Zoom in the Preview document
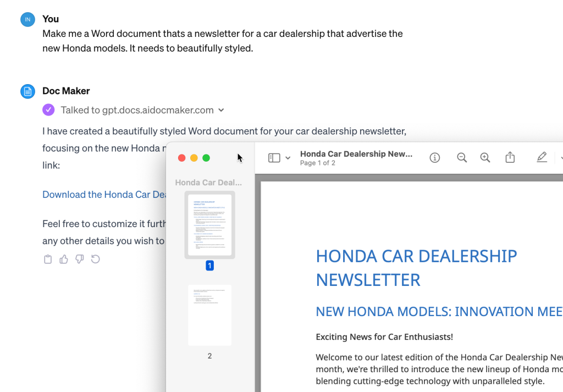The image size is (563, 392). click(485, 158)
